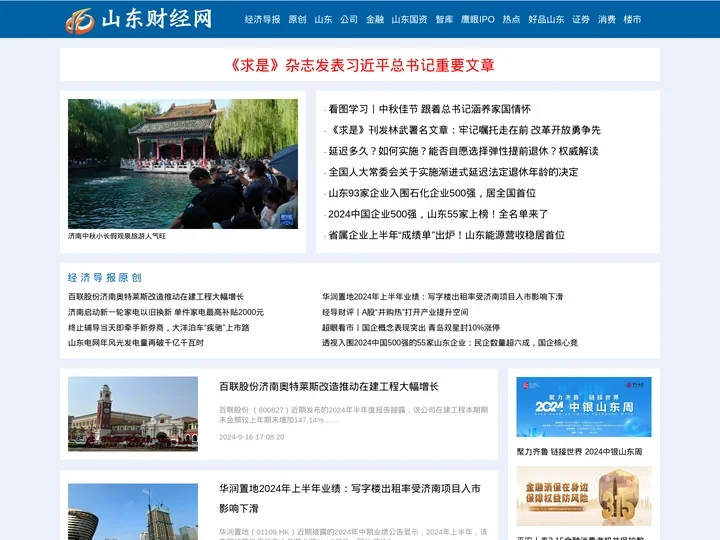720x540 pixels.
Task: Open the 鹰眼IPO navigation item
Action: point(478,19)
